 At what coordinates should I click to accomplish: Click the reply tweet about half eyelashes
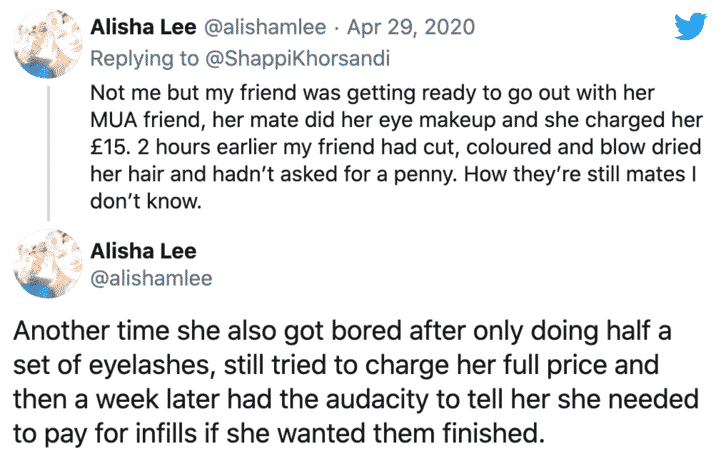356,381
